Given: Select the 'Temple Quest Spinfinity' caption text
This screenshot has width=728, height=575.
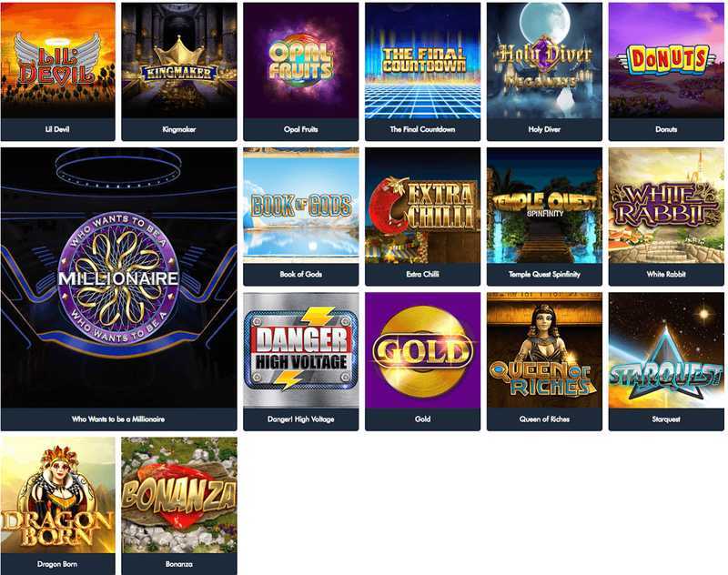Looking at the screenshot, I should point(544,274).
